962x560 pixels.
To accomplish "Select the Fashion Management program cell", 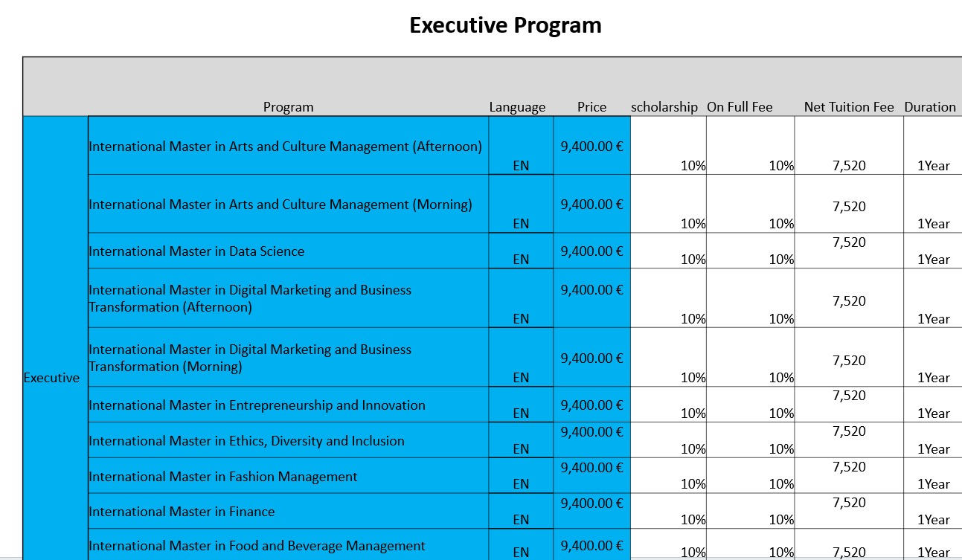I will coord(223,477).
